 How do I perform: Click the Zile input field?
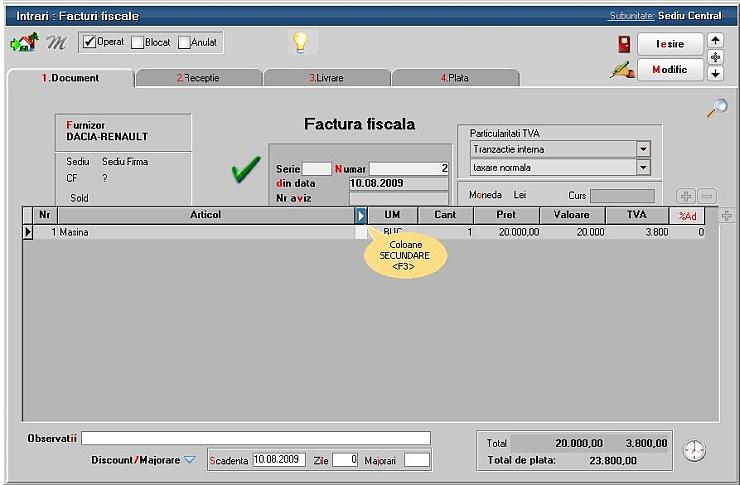345,460
